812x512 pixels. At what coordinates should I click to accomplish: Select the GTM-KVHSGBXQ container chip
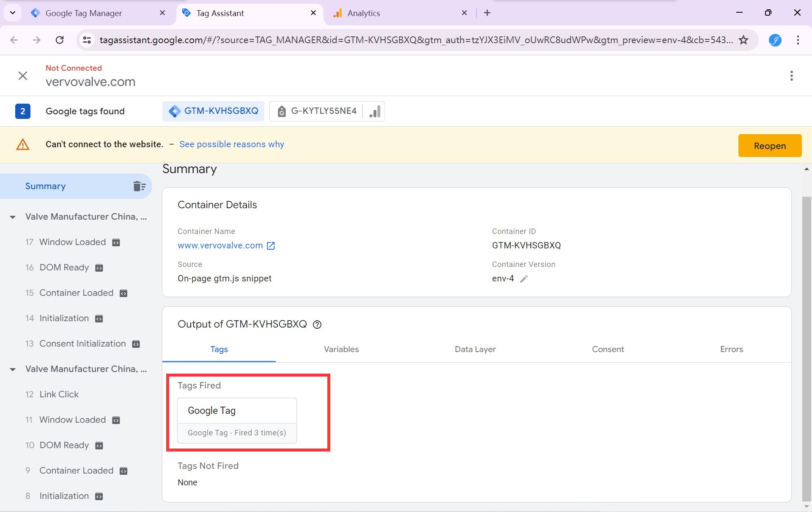coord(213,111)
